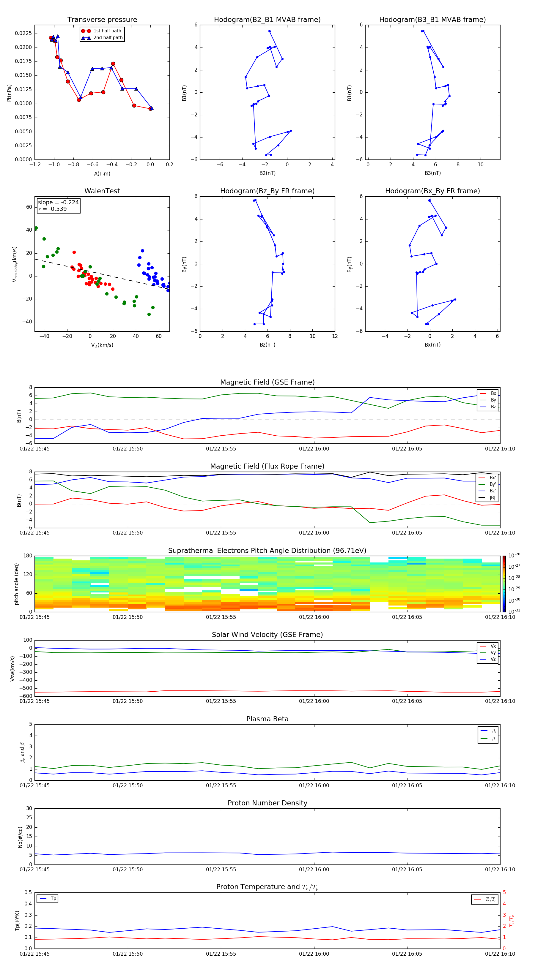Click the "B3(nT)" x-axis label
Viewport: 535px width, 980px height.
tap(432, 173)
